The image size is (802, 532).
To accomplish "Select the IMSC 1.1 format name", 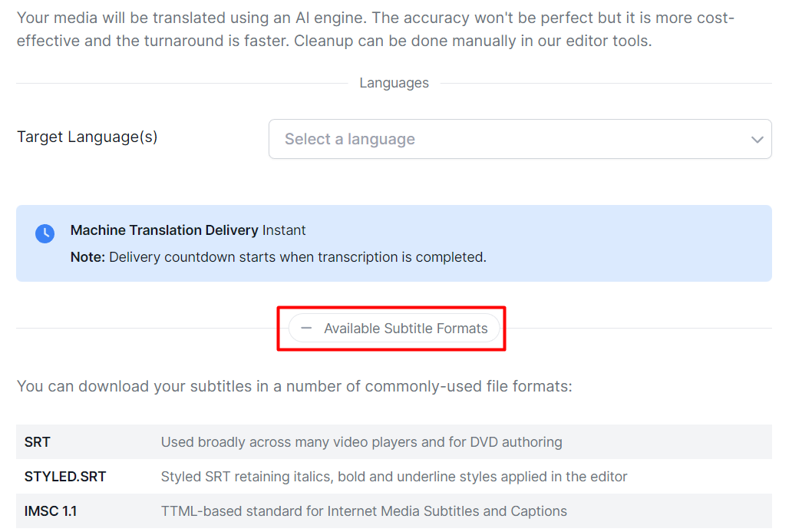I will click(51, 511).
